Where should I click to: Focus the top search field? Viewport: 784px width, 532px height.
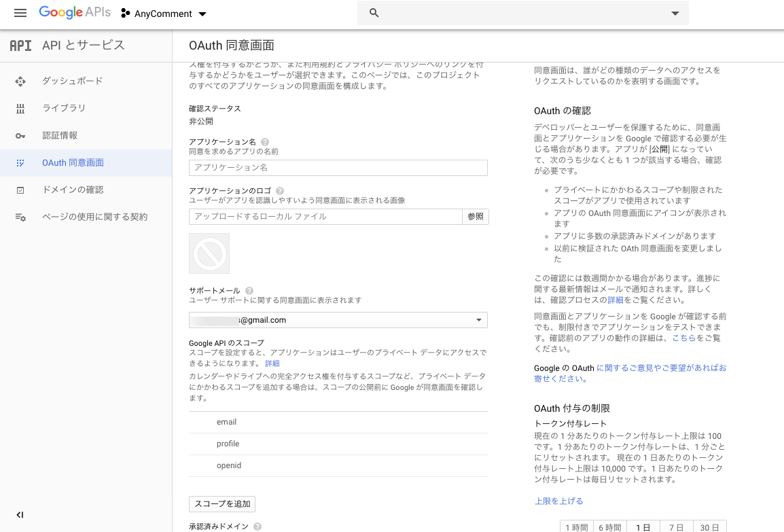[523, 13]
